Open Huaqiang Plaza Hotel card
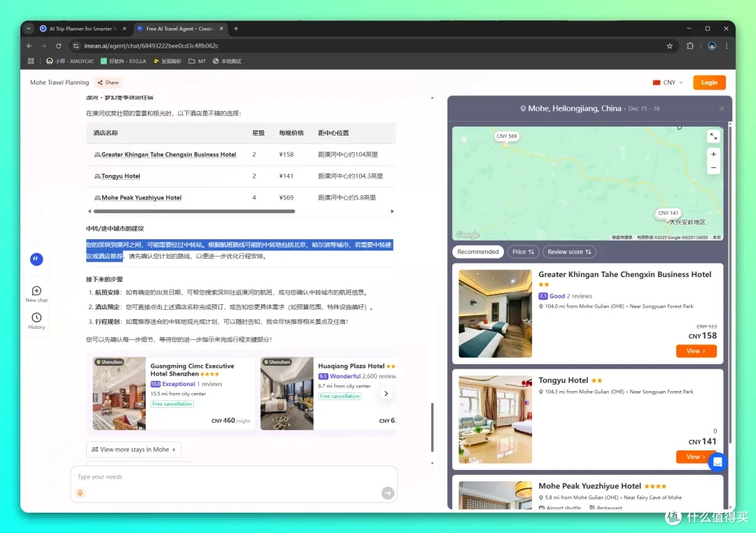This screenshot has width=756, height=533. [x=328, y=393]
